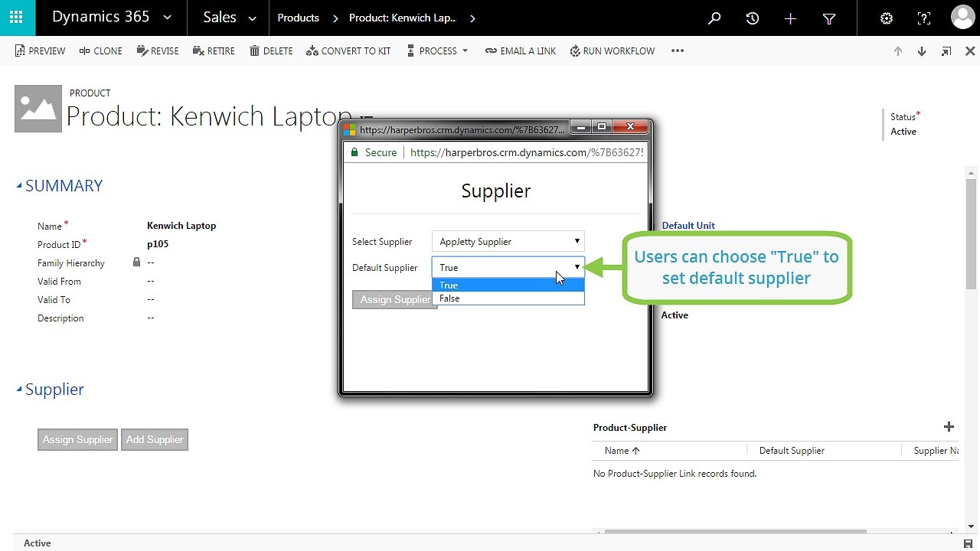Go to next record down arrow
Screen dimensions: 980x551
pos(922,51)
